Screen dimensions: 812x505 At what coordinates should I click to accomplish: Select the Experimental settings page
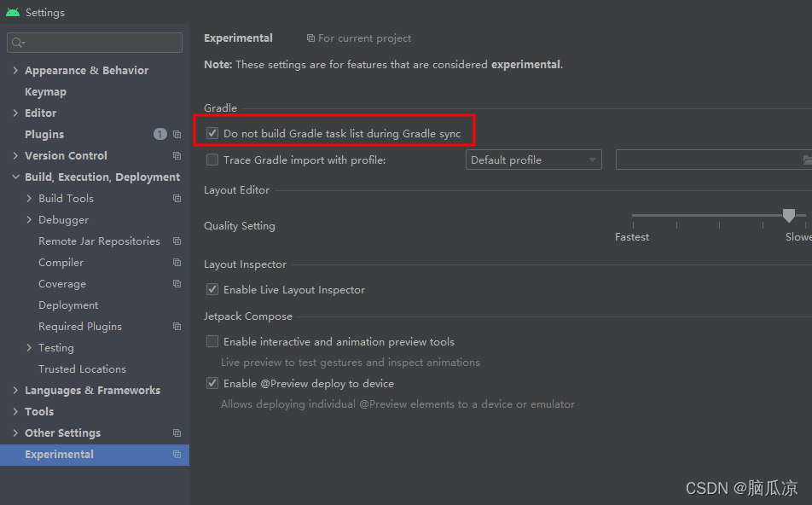click(x=94, y=454)
